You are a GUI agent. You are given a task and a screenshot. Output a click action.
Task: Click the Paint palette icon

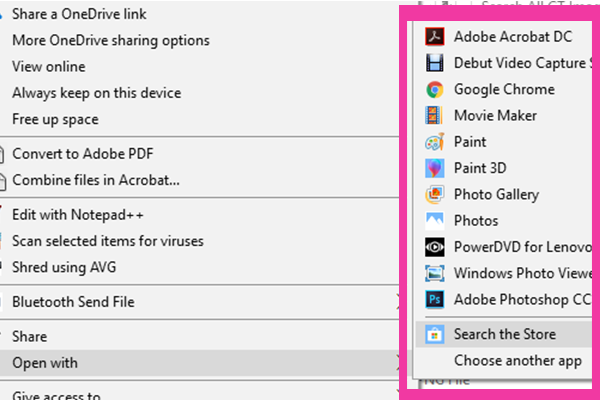[435, 142]
